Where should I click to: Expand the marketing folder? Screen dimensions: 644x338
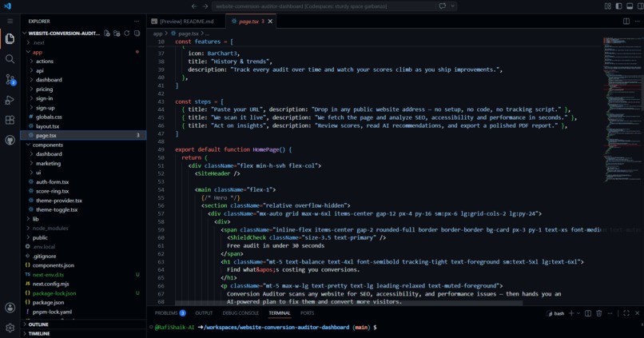[83, 164]
